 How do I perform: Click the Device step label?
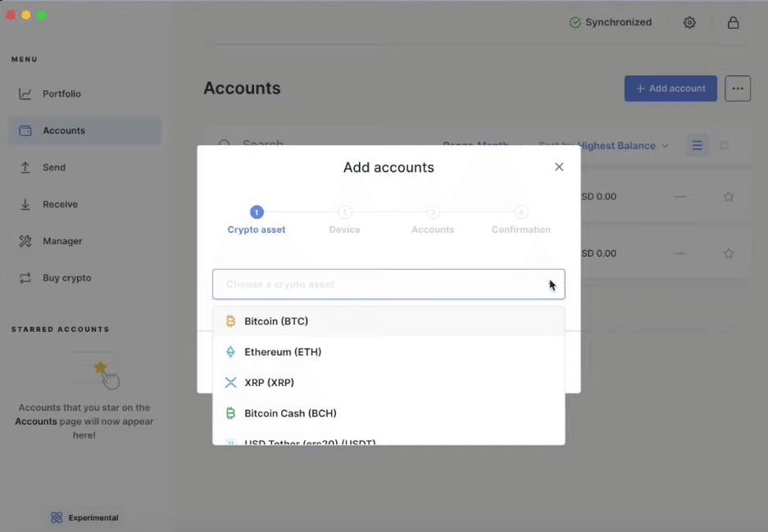(x=344, y=230)
